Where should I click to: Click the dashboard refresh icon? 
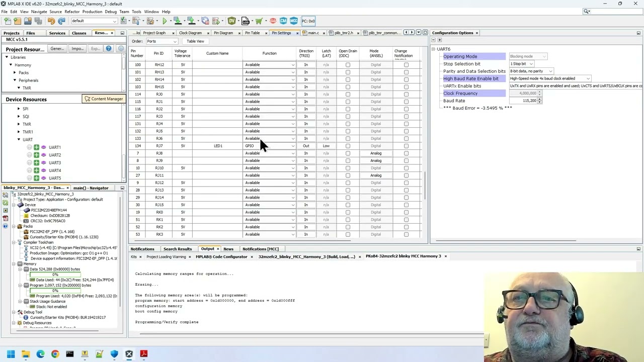click(6, 203)
